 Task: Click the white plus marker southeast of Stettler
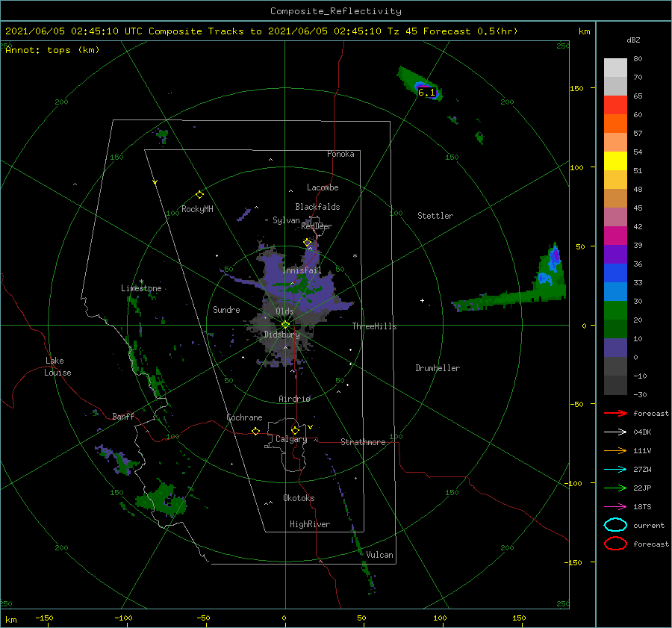point(422,300)
